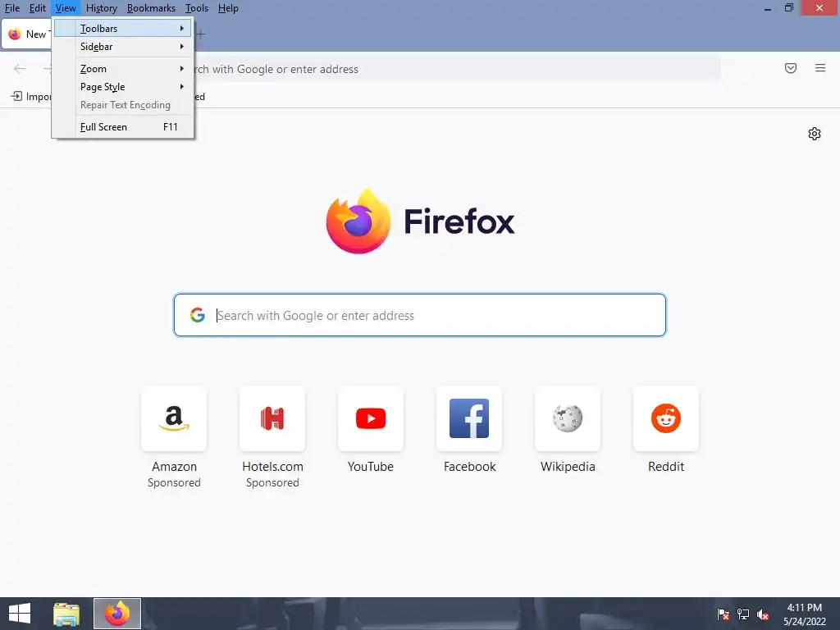840x630 pixels.
Task: Open the Facebook shortcut tile
Action: tap(469, 418)
